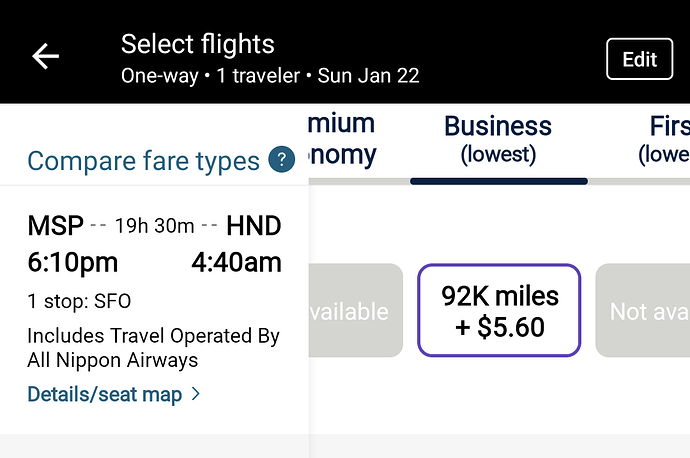The image size is (690, 458).
Task: Tap the unavailable First class fare box
Action: tap(644, 312)
